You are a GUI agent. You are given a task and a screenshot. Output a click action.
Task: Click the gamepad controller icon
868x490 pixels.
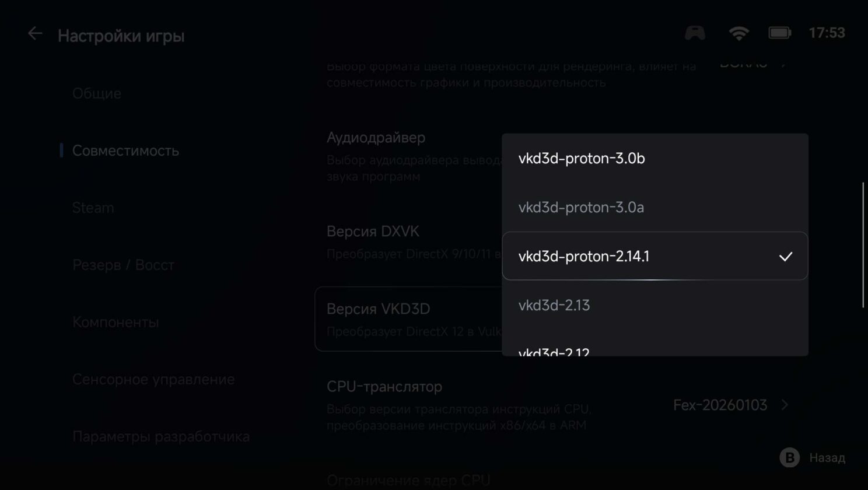pyautogui.click(x=695, y=33)
